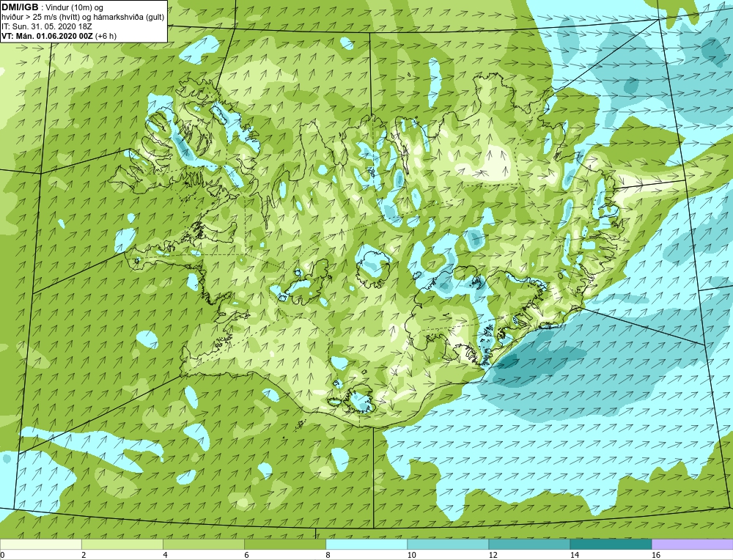The image size is (733, 560).
Task: Click the 'VT: Mán. 01.06.2020 00Z' line
Action: pyautogui.click(x=47, y=36)
